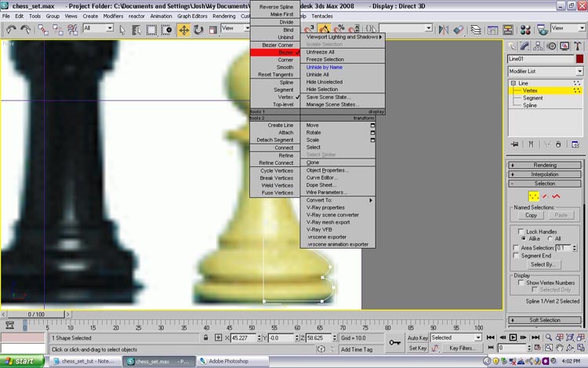Click the red object color swatch
The height and width of the screenshot is (368, 588).
(x=579, y=59)
